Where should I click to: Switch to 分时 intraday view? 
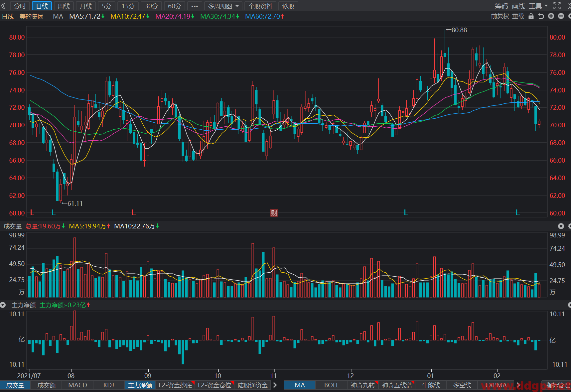(20, 6)
